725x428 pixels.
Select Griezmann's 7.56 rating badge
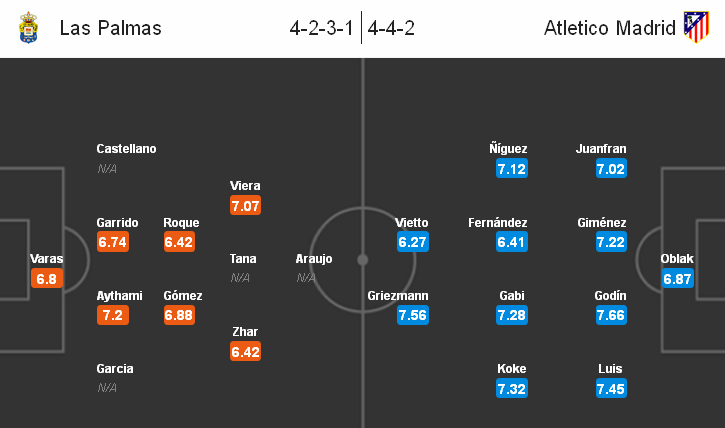(413, 315)
